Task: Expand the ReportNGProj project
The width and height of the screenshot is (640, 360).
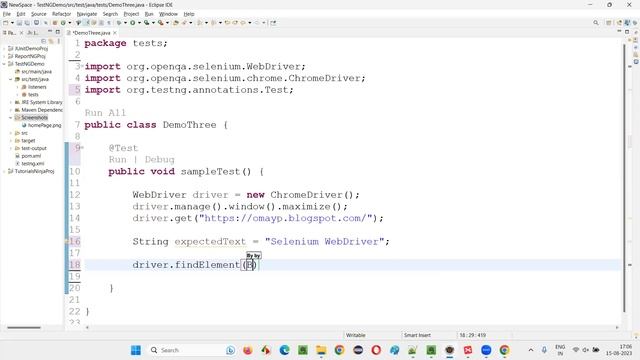Action: tap(4, 56)
